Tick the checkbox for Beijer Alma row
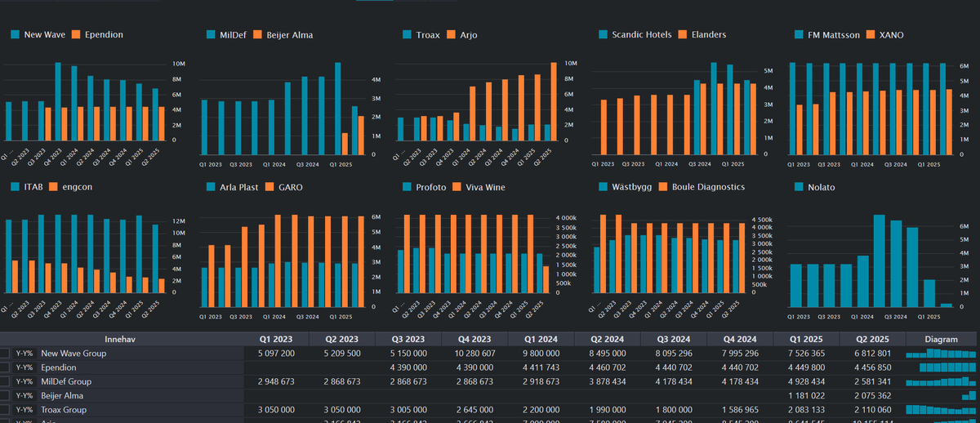The image size is (980, 423). pyautogui.click(x=5, y=395)
